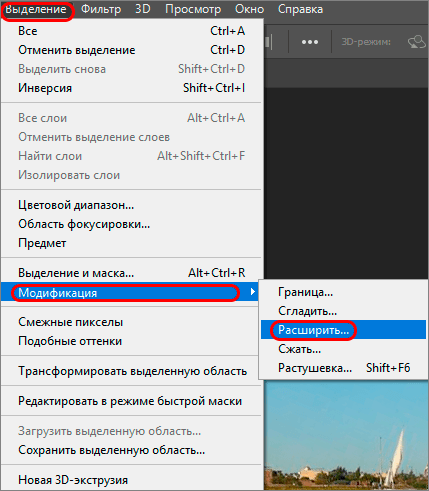Choose Сохранить выделенную область
This screenshot has width=429, height=491.
coord(132,450)
